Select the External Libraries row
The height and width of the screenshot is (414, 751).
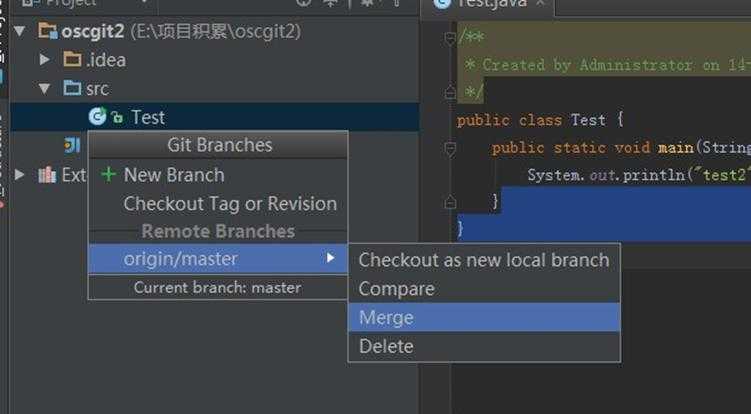tap(49, 175)
